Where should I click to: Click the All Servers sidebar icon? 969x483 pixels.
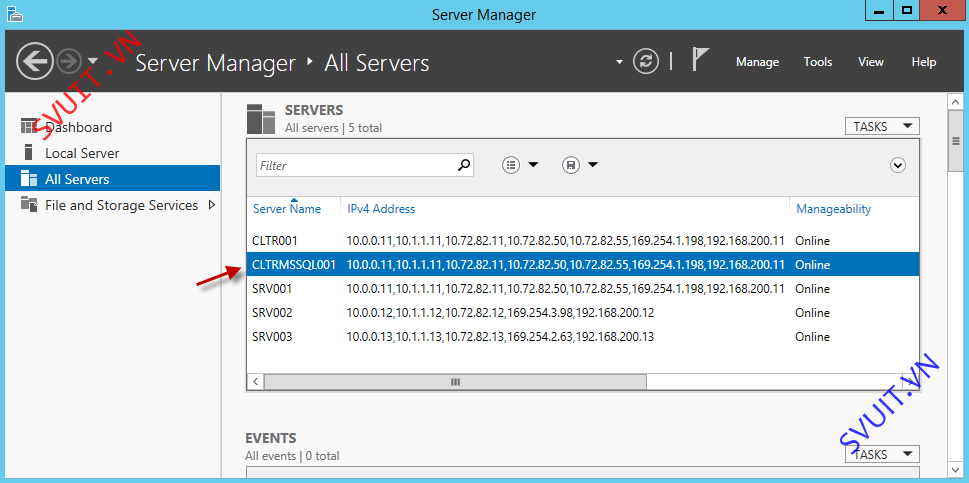[x=28, y=178]
